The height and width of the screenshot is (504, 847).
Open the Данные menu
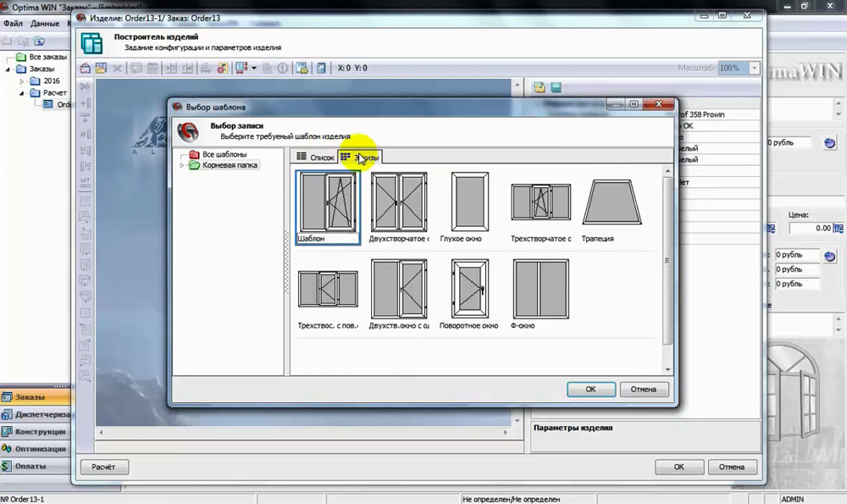(45, 23)
